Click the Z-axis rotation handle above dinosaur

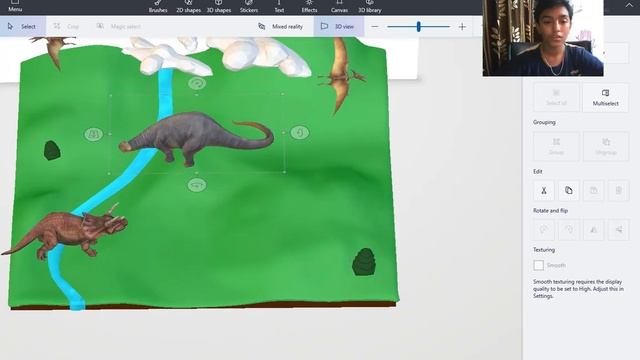coord(197,83)
